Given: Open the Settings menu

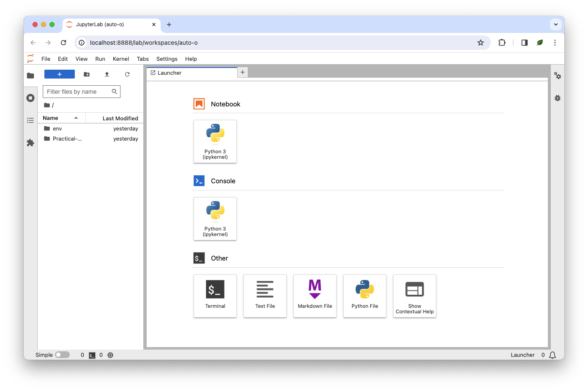Looking at the screenshot, I should [167, 59].
